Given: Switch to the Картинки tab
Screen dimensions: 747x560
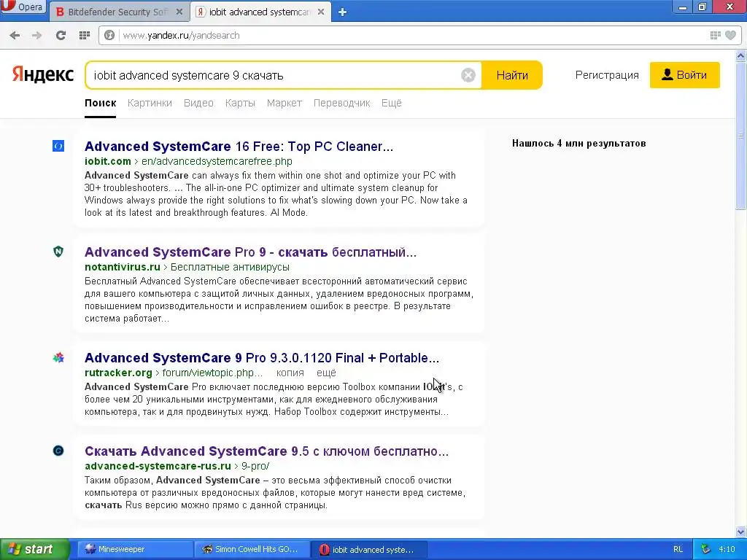Looking at the screenshot, I should [150, 103].
